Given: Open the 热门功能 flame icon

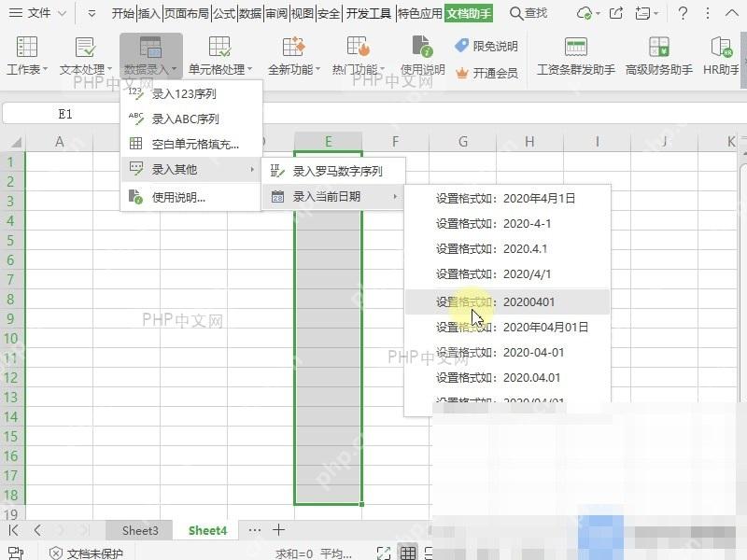Looking at the screenshot, I should [359, 47].
